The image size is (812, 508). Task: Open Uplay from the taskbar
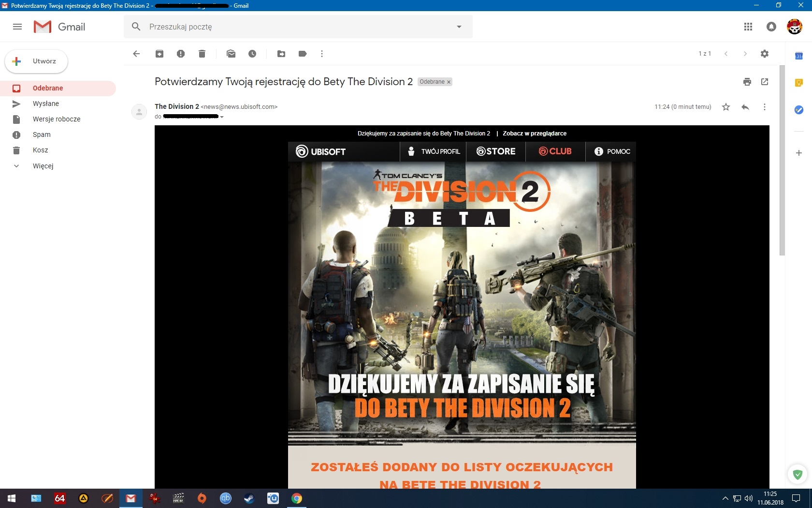(x=273, y=498)
